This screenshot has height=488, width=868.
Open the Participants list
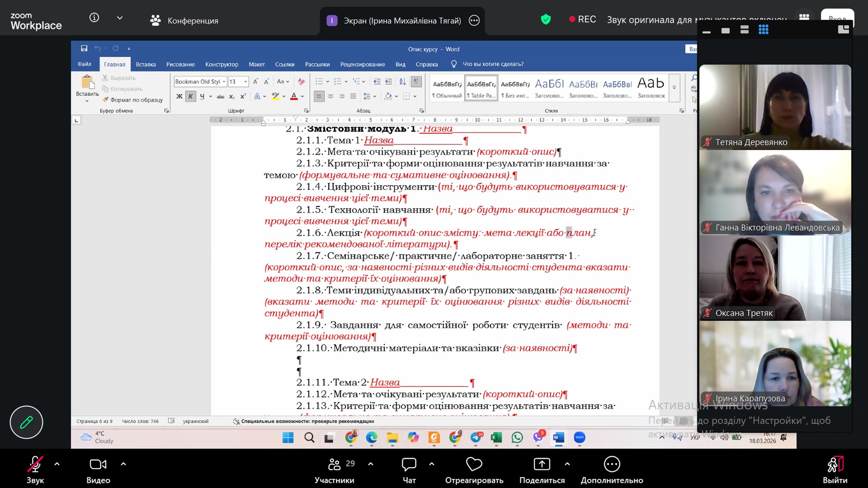[335, 470]
